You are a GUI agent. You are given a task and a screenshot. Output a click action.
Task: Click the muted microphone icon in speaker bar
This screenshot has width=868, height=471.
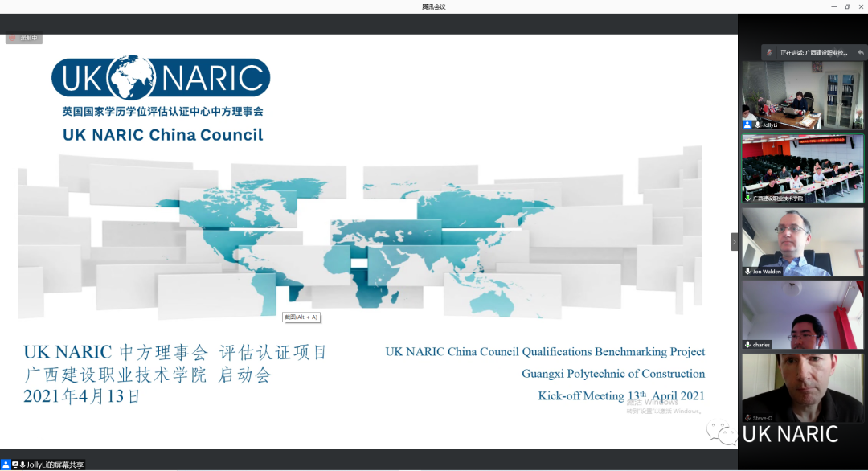(769, 53)
